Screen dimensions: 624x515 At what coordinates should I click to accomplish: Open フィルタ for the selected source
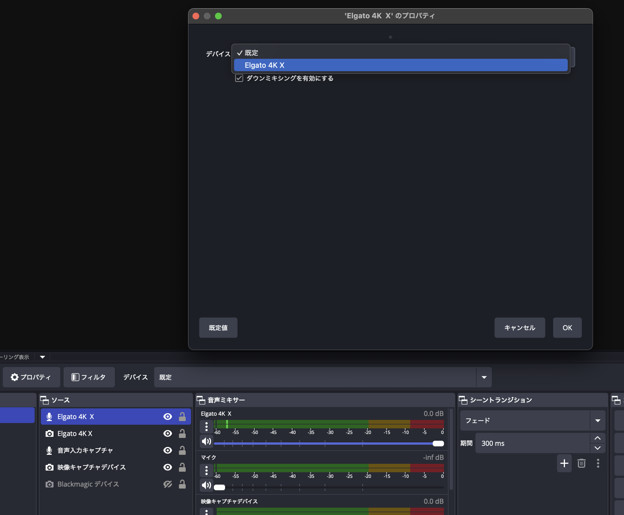pyautogui.click(x=89, y=377)
